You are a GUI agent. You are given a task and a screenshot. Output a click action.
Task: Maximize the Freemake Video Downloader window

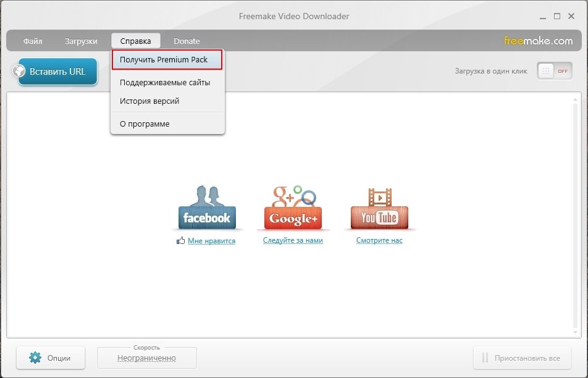point(557,16)
